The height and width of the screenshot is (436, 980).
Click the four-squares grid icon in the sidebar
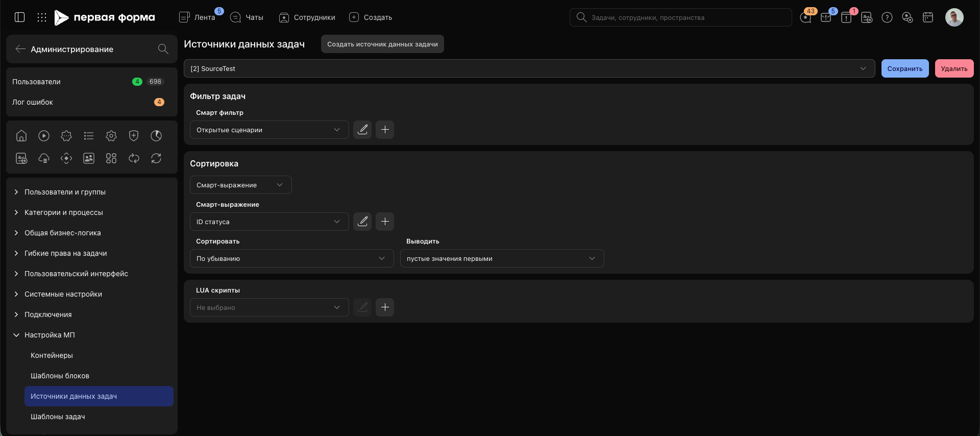(111, 158)
